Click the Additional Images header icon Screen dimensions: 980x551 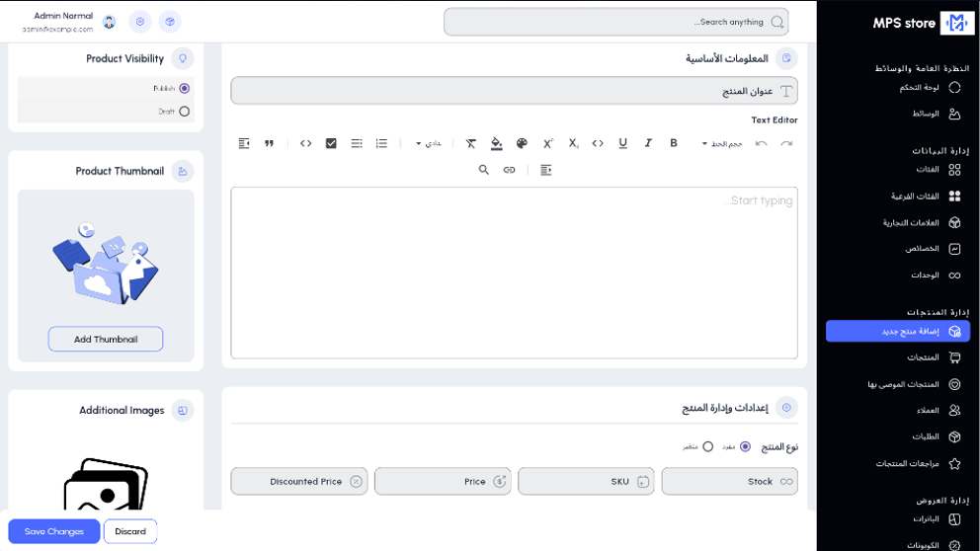point(183,411)
